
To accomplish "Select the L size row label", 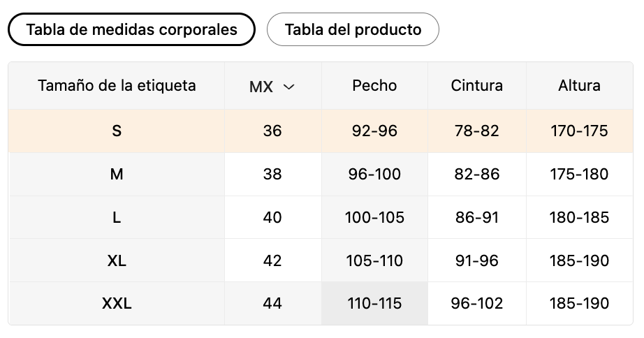I will [x=117, y=217].
